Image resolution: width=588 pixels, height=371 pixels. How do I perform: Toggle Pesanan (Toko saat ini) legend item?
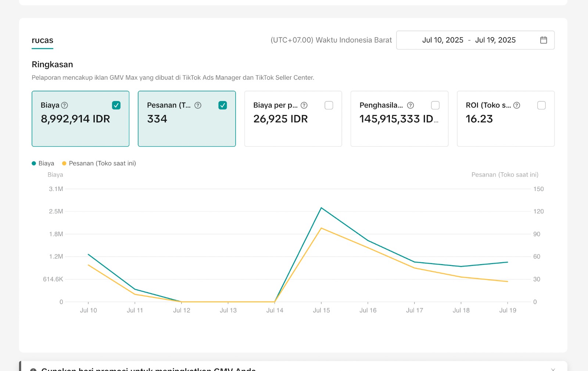(x=99, y=163)
